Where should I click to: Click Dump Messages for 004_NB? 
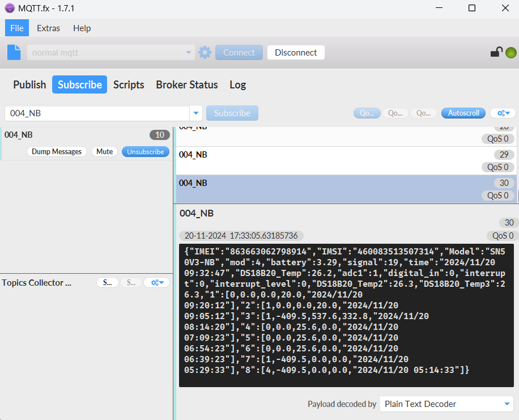click(57, 152)
